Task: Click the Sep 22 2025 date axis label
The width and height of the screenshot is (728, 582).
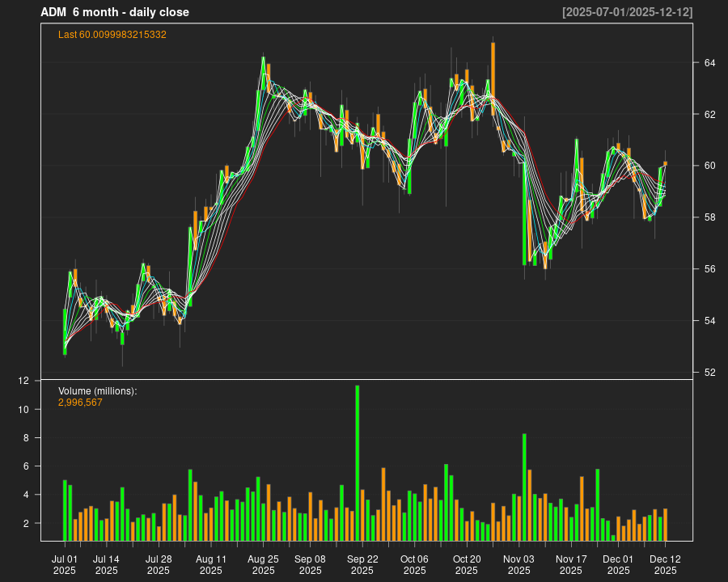Action: pyautogui.click(x=362, y=564)
